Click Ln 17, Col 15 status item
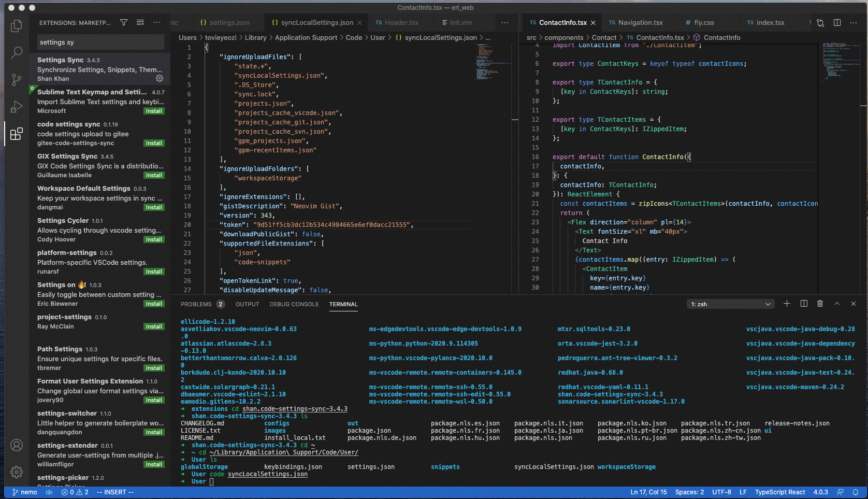 point(648,492)
